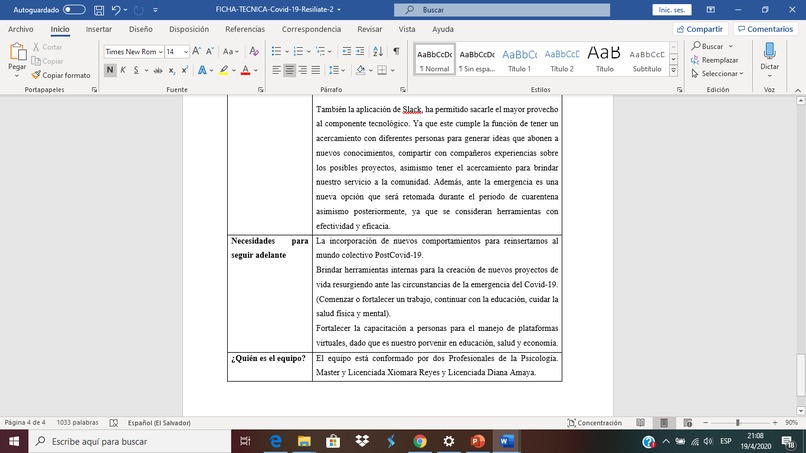
Task: Open numbered list style dropdown
Action: [308, 51]
